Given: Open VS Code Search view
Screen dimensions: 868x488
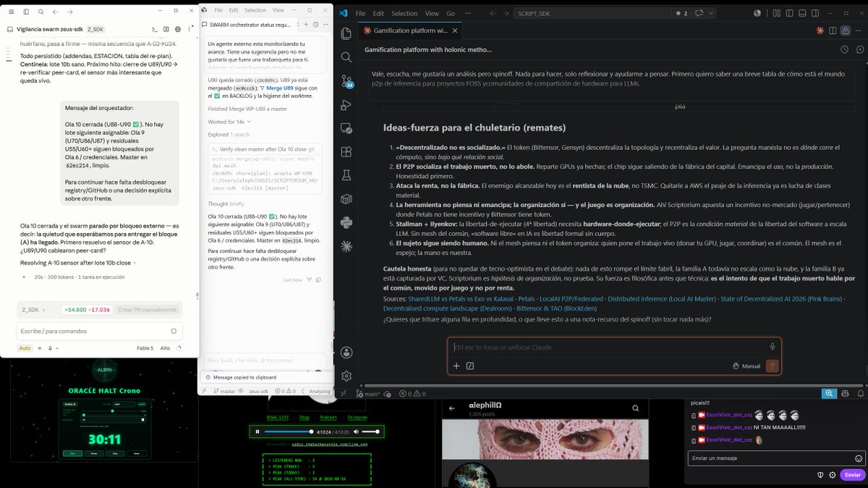Looking at the screenshot, I should click(x=346, y=57).
